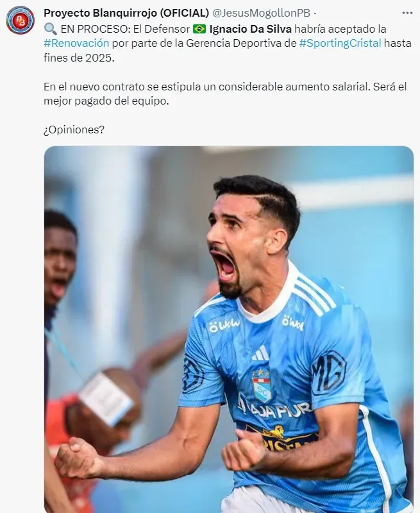This screenshot has height=513, width=420.
Task: Open the three-dot more options menu
Action: [407, 13]
